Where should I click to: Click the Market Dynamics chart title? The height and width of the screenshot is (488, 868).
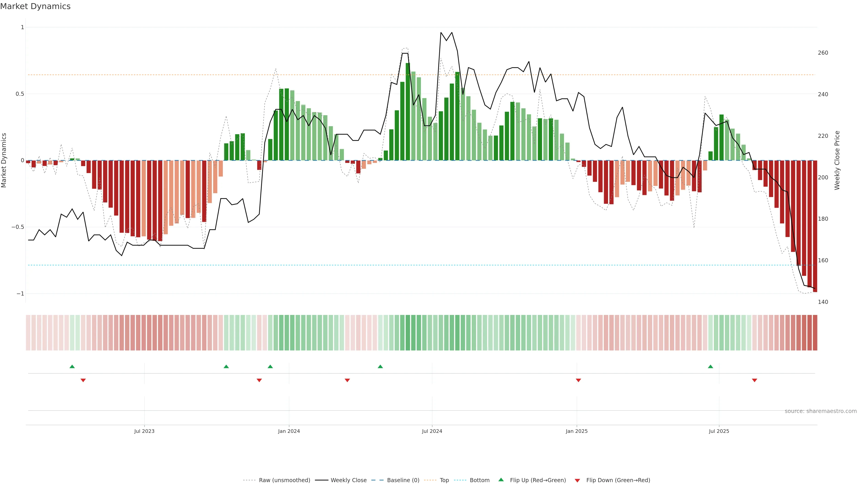[35, 6]
